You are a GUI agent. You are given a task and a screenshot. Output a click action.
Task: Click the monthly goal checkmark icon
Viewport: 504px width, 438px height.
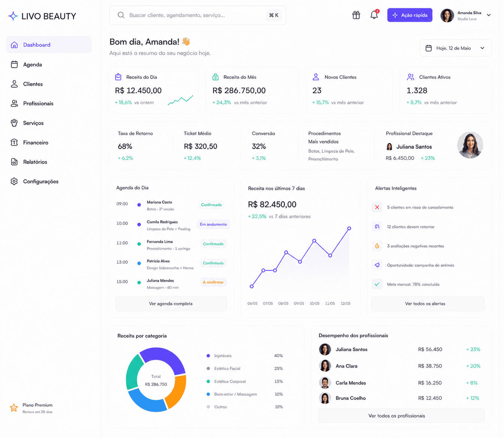(377, 284)
